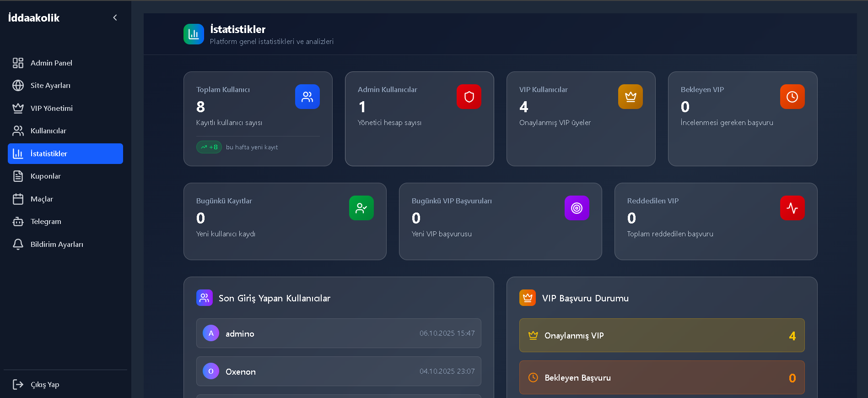Click the 'VIP Başvuru Durumu' heading
Viewport: 868px width, 398px height.
coord(585,298)
